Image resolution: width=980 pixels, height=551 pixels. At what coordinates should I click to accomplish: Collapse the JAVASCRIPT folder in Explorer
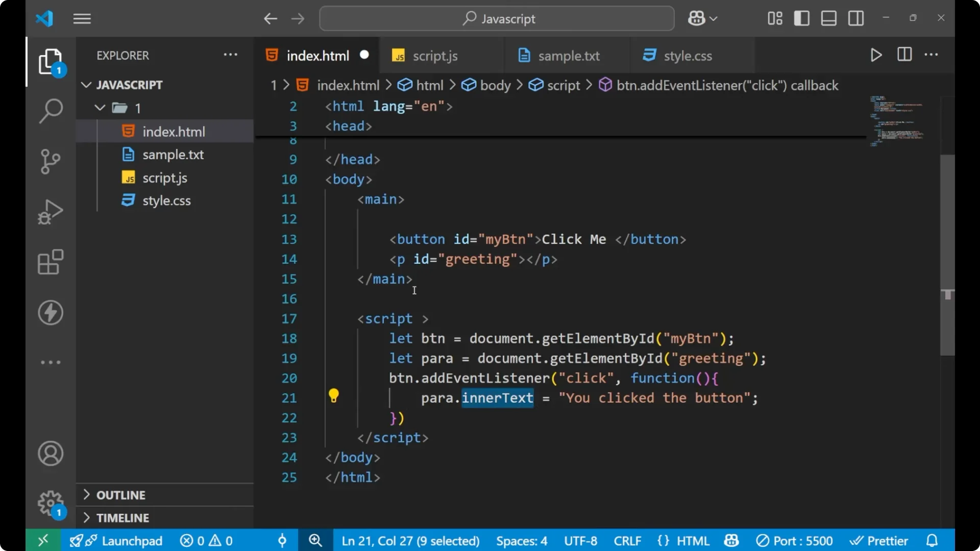tap(86, 85)
